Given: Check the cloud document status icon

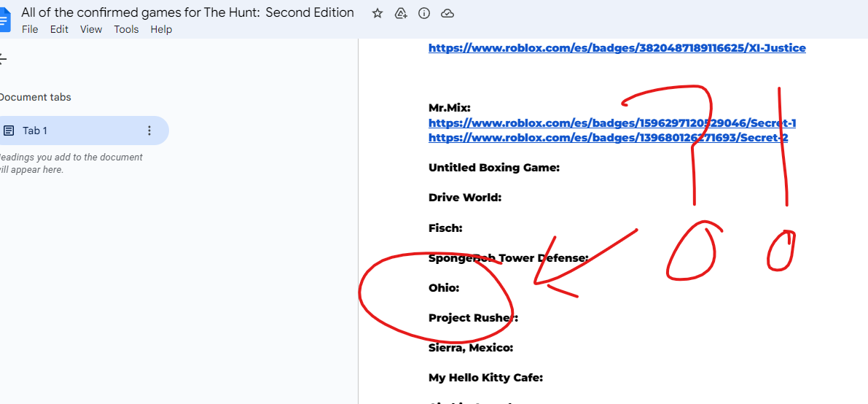Looking at the screenshot, I should pos(447,13).
